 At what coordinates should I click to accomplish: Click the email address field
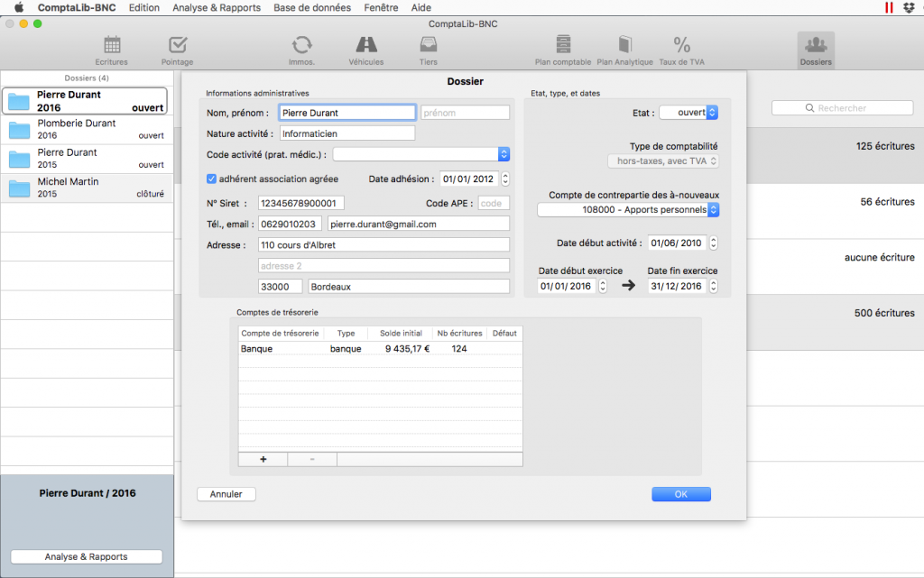pos(419,224)
